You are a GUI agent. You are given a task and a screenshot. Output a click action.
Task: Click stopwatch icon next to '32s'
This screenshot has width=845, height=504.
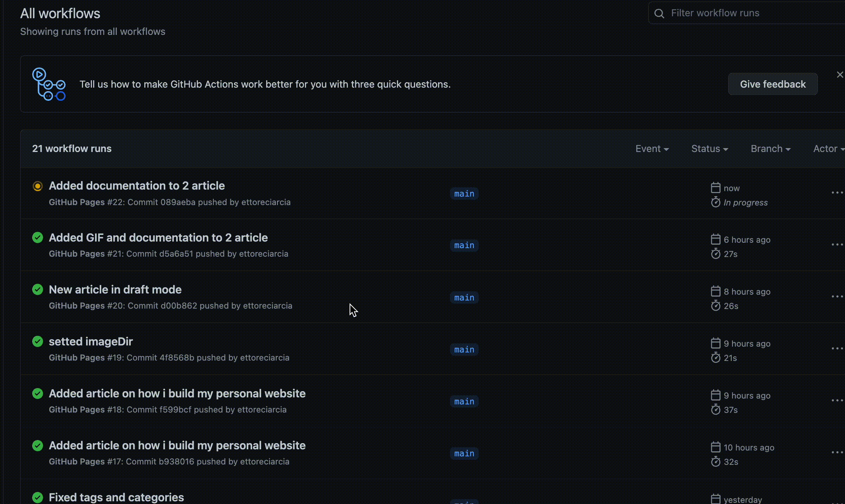(x=716, y=461)
